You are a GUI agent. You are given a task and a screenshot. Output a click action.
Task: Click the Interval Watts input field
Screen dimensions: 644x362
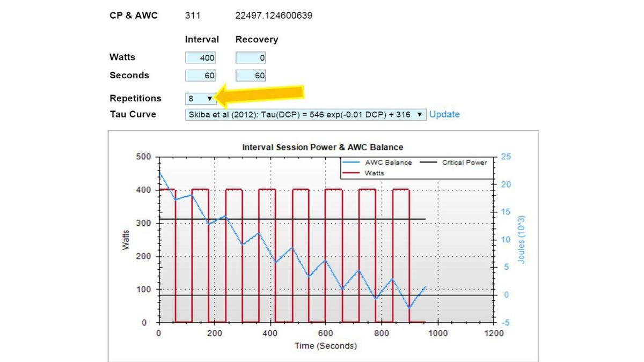200,58
